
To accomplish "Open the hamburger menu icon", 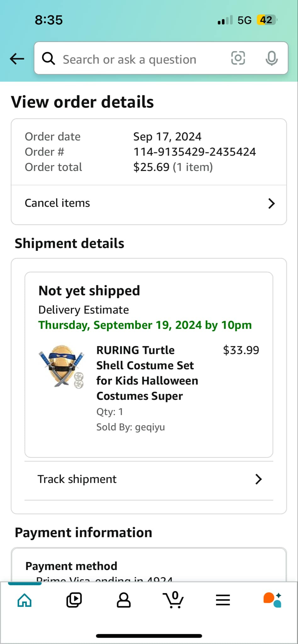I will 223,600.
